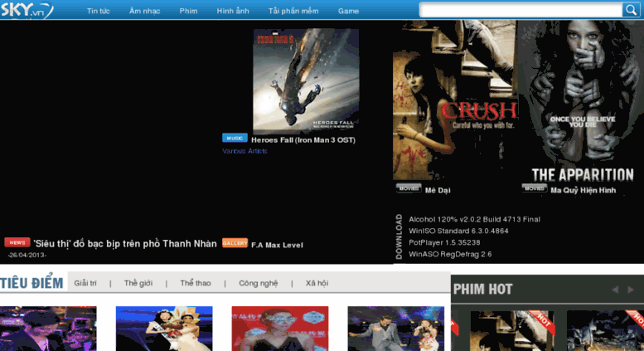Open Tiêu Điểm thumbnail of stage performers
Screen dimensions: 644x351
click(x=396, y=329)
